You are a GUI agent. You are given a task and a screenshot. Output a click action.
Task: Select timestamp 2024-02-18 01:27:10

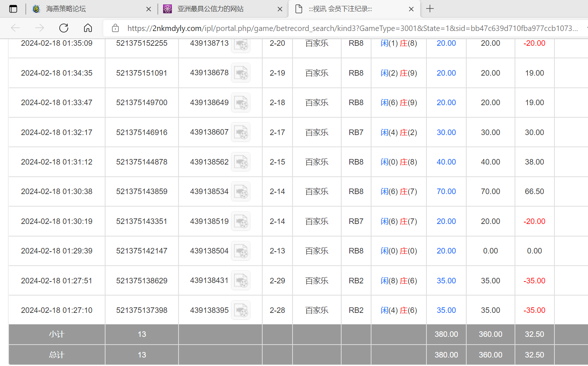coord(57,310)
